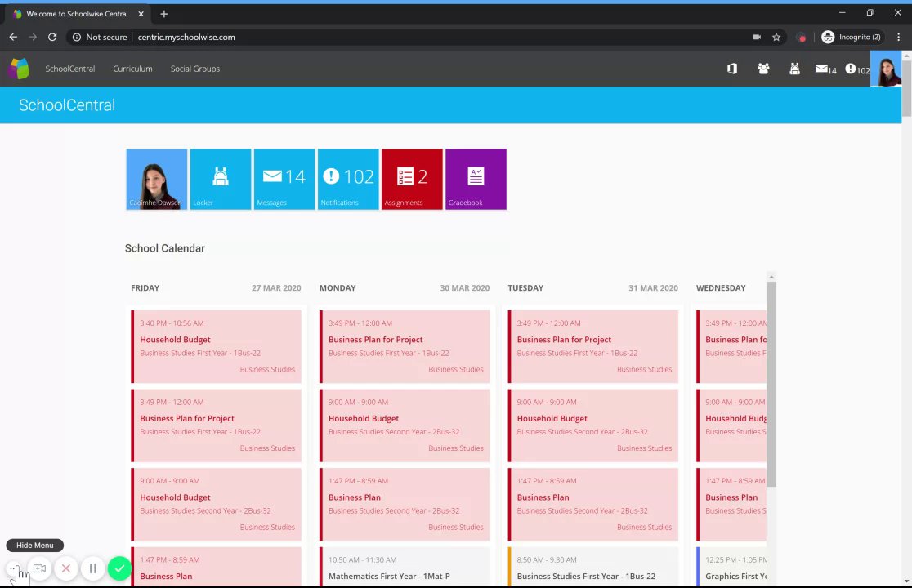Click the camera icon in the address bar
Screen dimensions: 912x588
(757, 37)
